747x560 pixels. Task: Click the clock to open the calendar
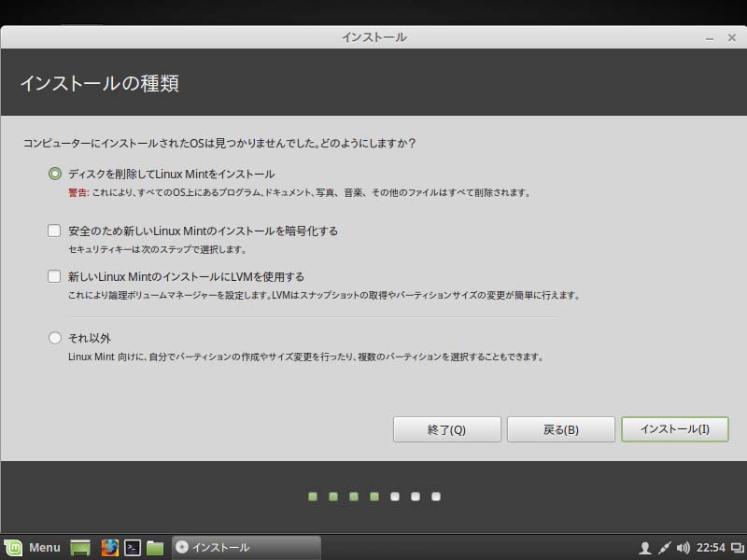(x=712, y=548)
